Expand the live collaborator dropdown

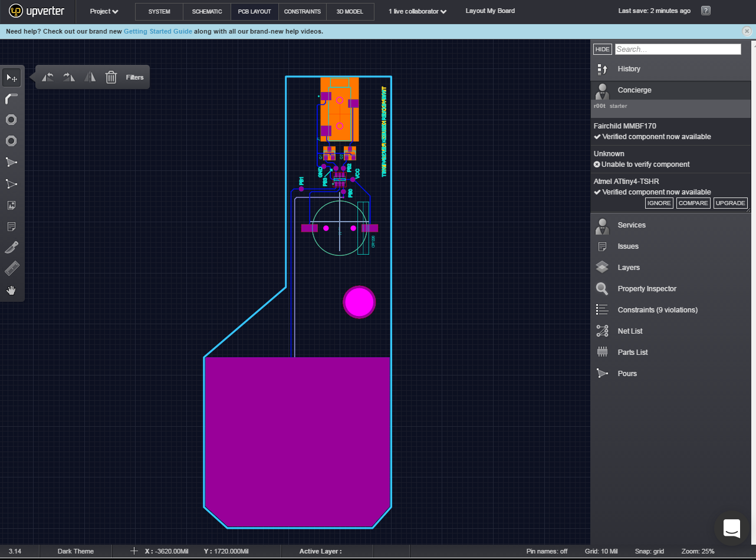tap(417, 11)
